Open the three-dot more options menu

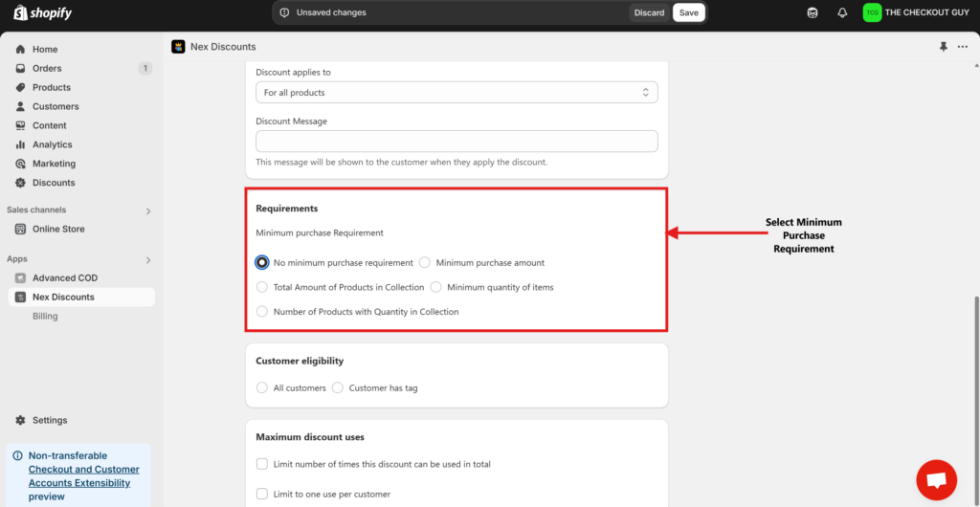[963, 47]
